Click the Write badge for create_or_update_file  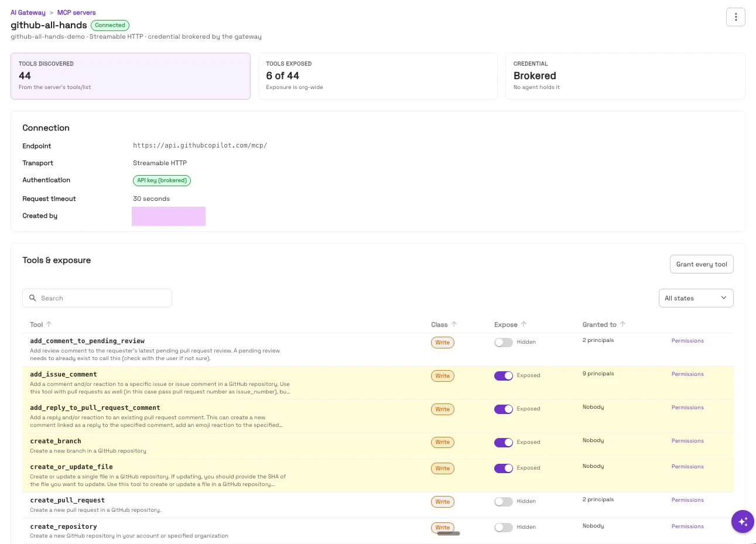click(x=443, y=468)
